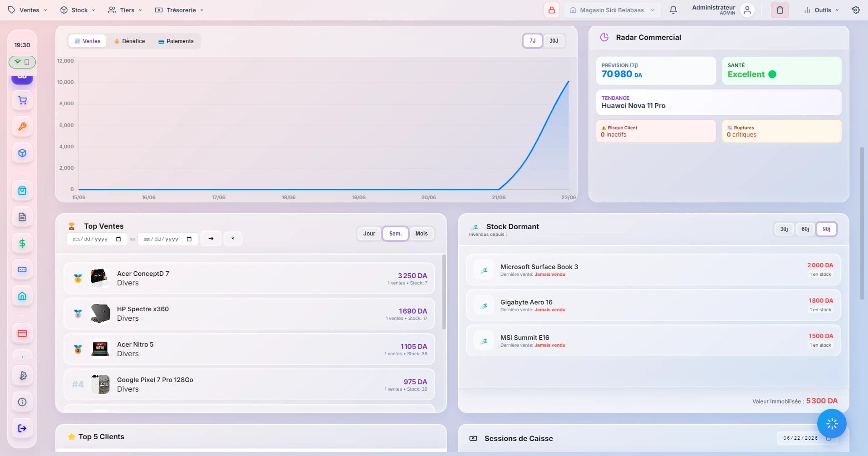The width and height of the screenshot is (868, 456).
Task: Click the Top Ventes end date field
Action: click(168, 239)
